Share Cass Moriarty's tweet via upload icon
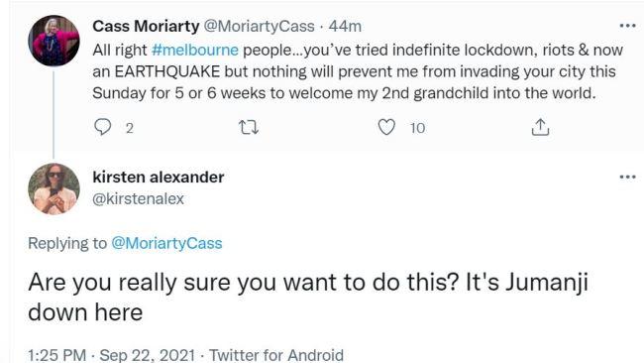Screen dimensions: 644x363 (x=540, y=127)
